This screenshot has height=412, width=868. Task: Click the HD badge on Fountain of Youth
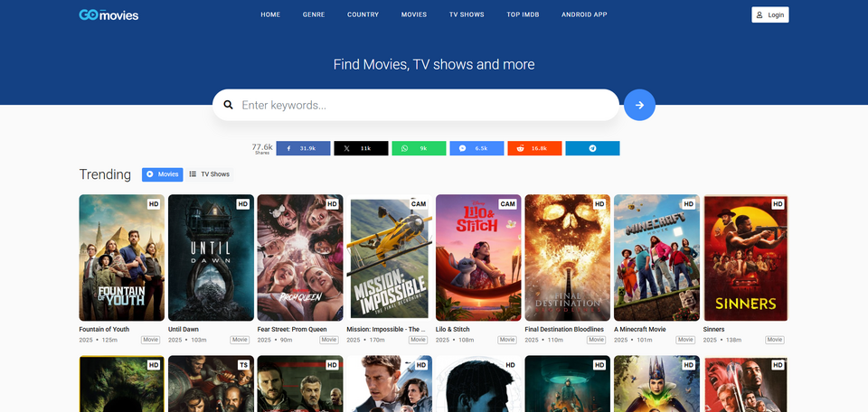pyautogui.click(x=154, y=204)
